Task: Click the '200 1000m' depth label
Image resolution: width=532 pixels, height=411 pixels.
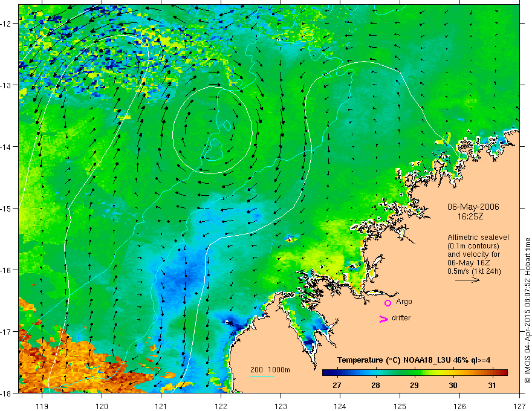Action: (x=270, y=370)
